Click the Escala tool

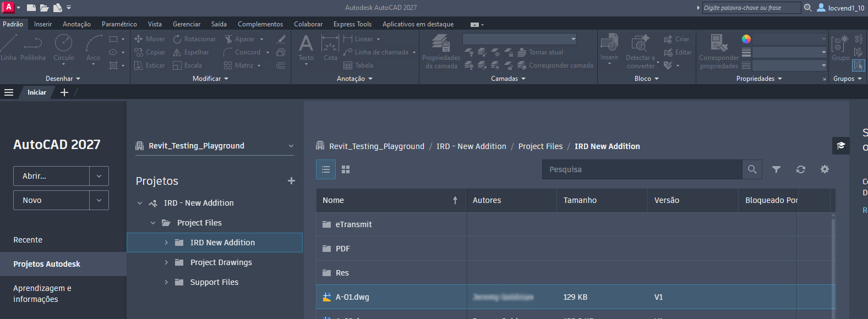pyautogui.click(x=187, y=65)
